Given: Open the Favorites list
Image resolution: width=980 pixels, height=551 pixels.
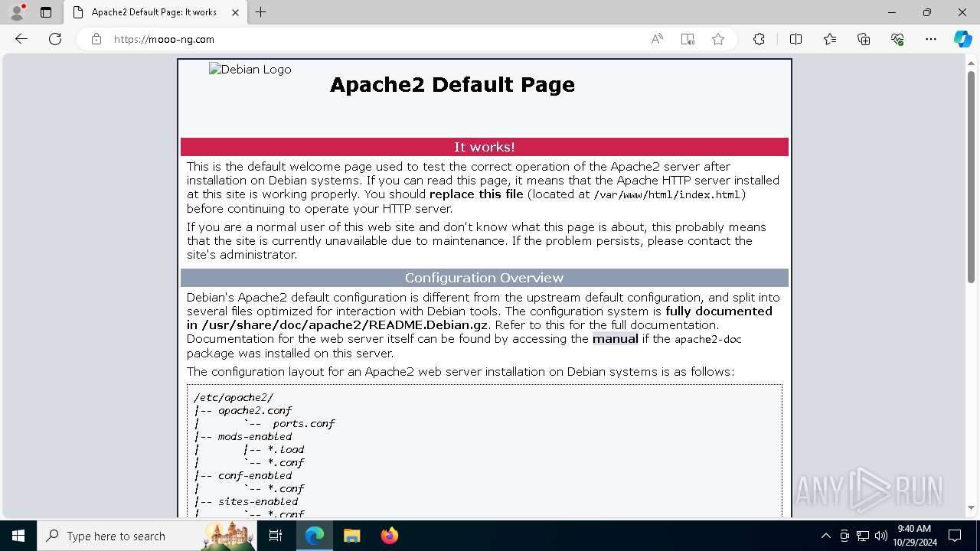Looking at the screenshot, I should coord(830,39).
